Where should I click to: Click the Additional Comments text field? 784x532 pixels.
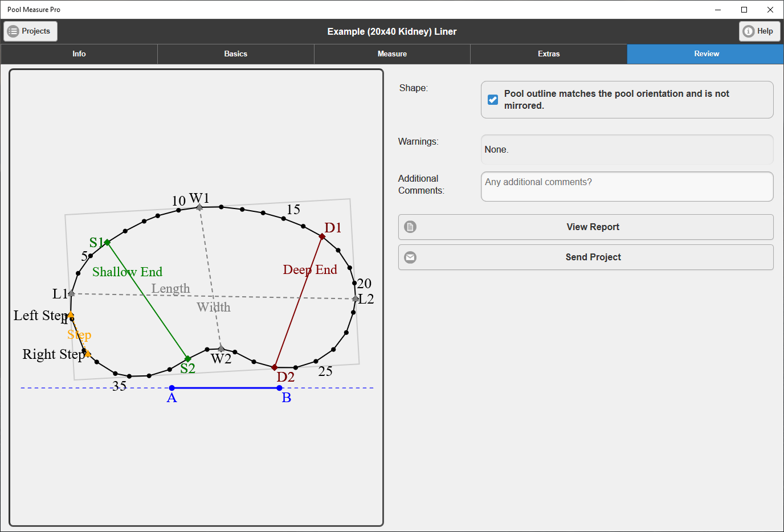pos(627,187)
